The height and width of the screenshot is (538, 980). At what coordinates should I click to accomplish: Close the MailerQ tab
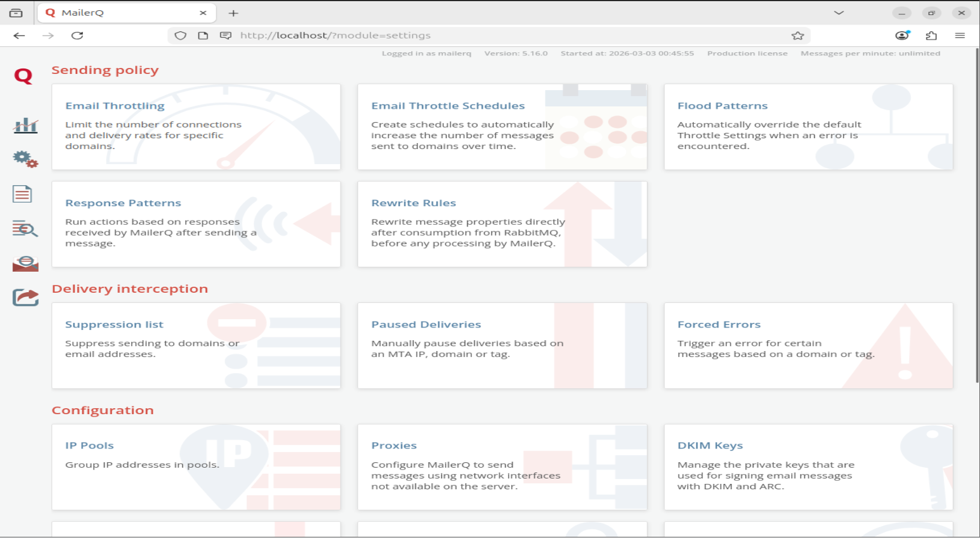click(x=203, y=13)
